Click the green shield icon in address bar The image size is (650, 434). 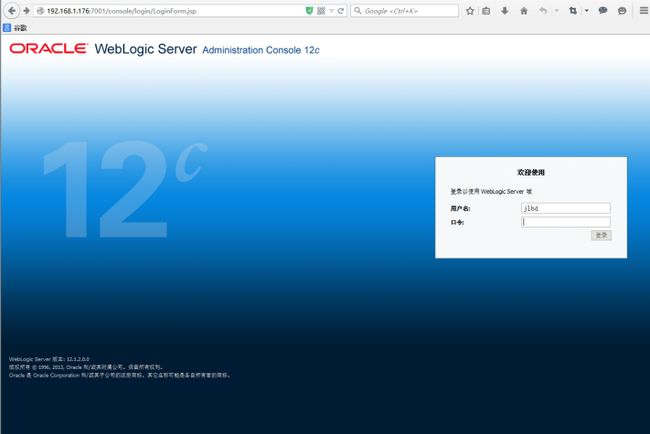(x=309, y=11)
